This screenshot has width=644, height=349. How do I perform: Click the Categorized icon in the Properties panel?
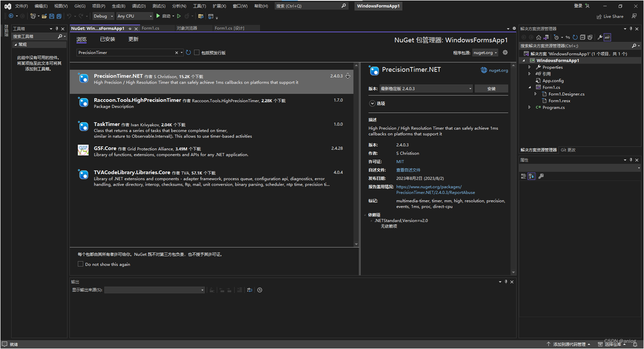(523, 176)
